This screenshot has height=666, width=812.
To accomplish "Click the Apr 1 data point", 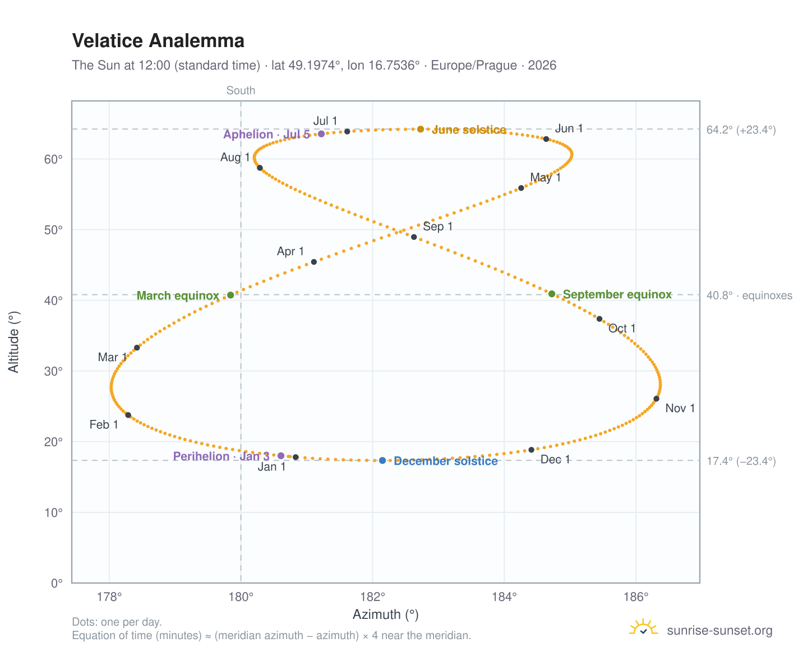I will (x=314, y=262).
